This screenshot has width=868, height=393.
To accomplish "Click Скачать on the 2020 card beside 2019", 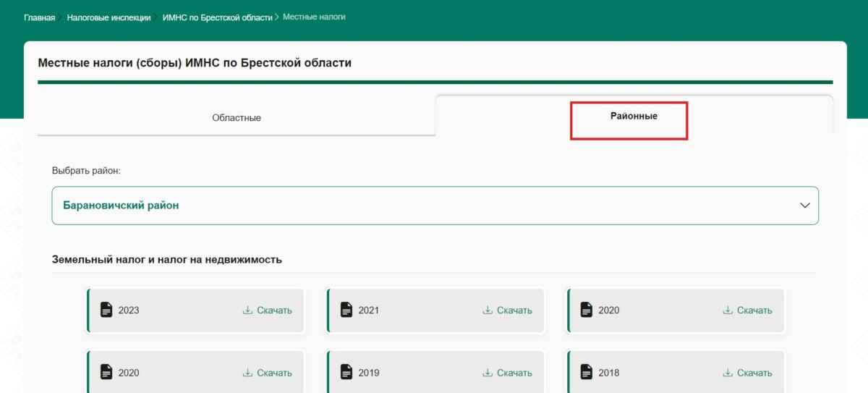I will coord(267,373).
